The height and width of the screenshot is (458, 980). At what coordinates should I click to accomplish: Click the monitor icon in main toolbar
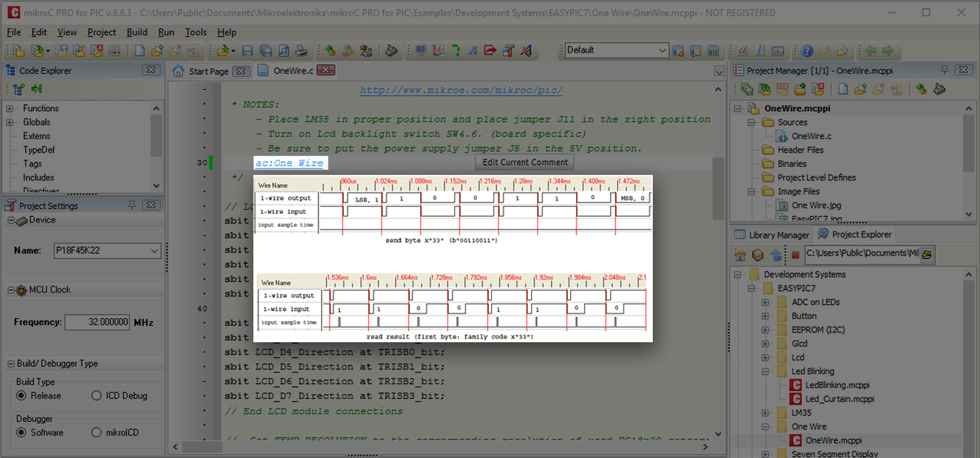click(x=420, y=51)
